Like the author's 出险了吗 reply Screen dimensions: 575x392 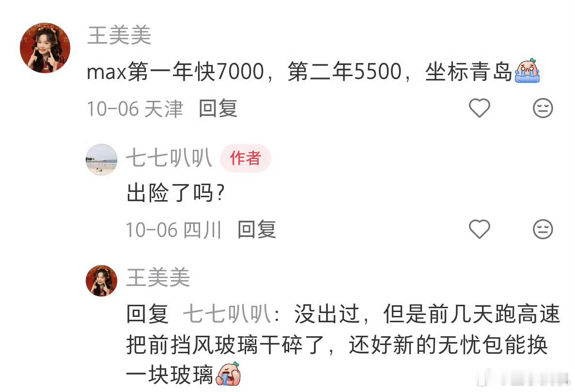coord(479,229)
